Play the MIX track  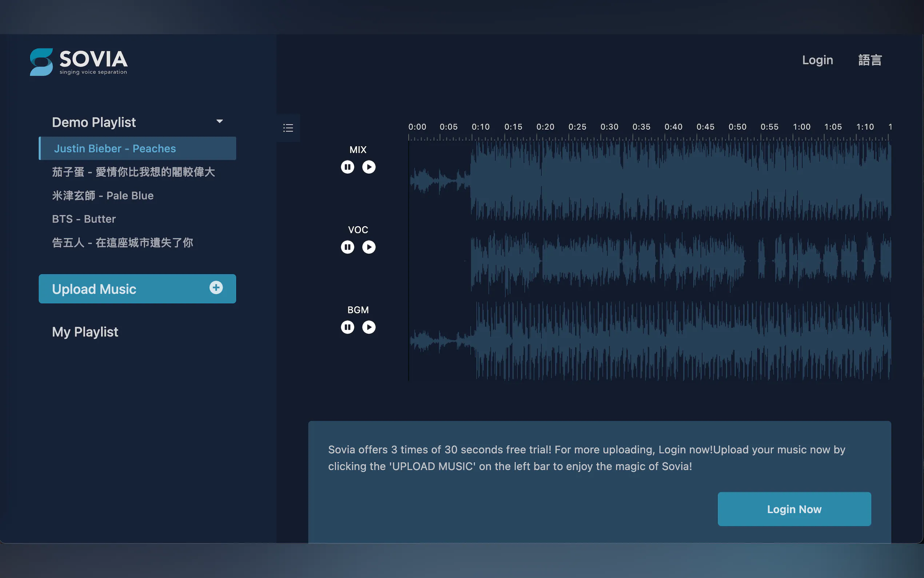[369, 167]
